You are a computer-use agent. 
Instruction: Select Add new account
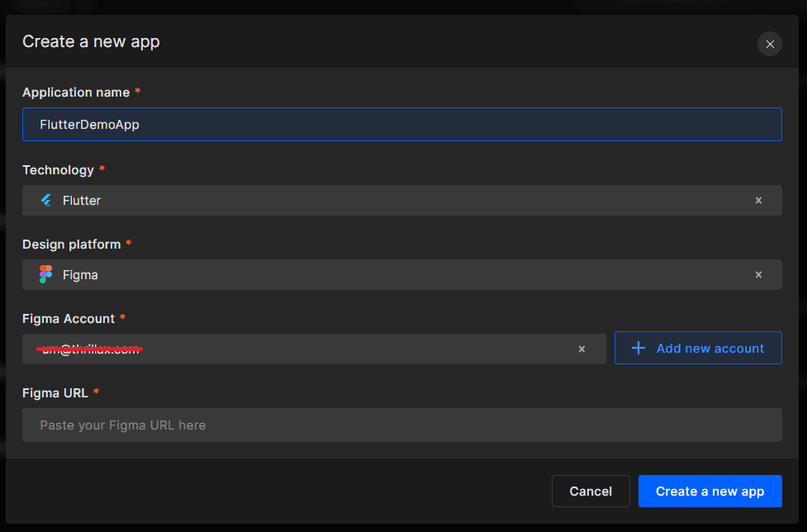698,348
